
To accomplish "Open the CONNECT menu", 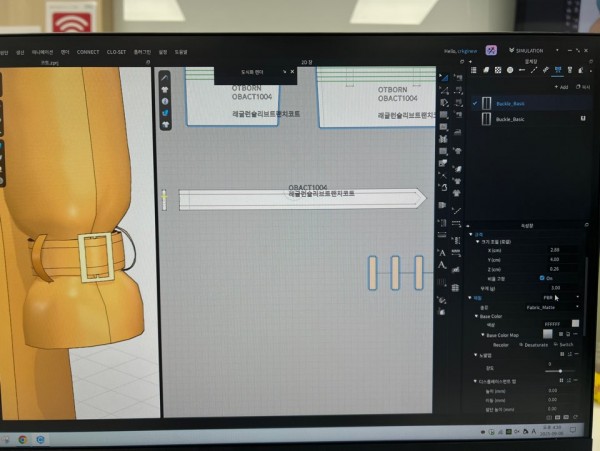I will [x=88, y=51].
